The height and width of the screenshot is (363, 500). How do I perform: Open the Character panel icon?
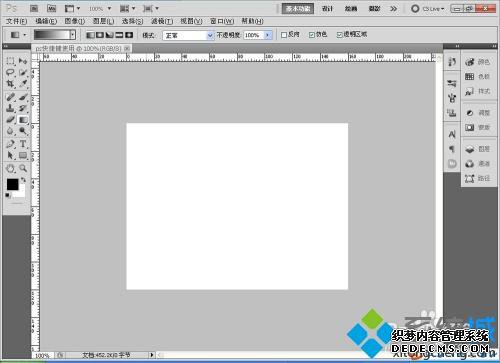[452, 134]
